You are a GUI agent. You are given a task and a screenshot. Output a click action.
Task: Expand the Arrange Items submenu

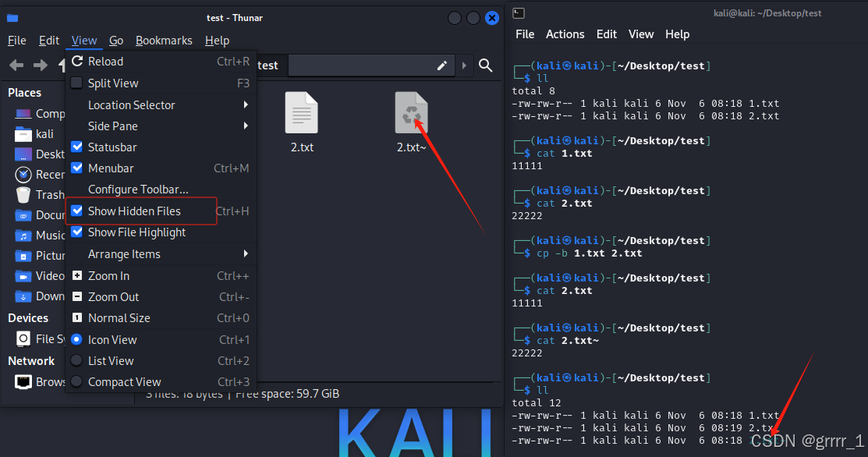pos(161,254)
